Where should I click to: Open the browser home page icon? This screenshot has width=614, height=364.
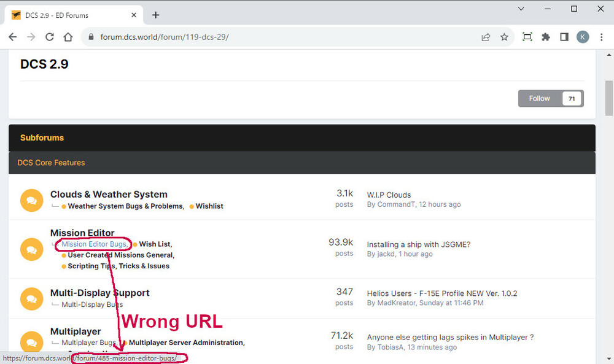click(x=68, y=37)
